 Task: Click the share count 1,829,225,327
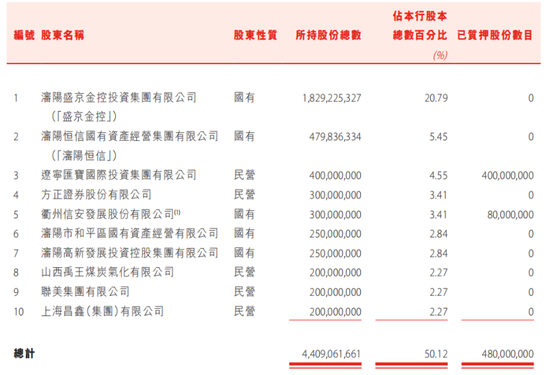332,98
